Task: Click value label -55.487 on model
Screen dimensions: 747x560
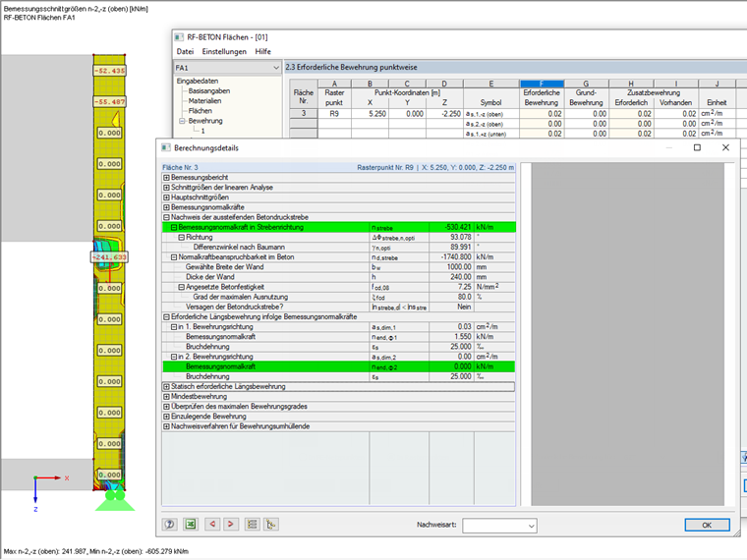Action: [109, 101]
